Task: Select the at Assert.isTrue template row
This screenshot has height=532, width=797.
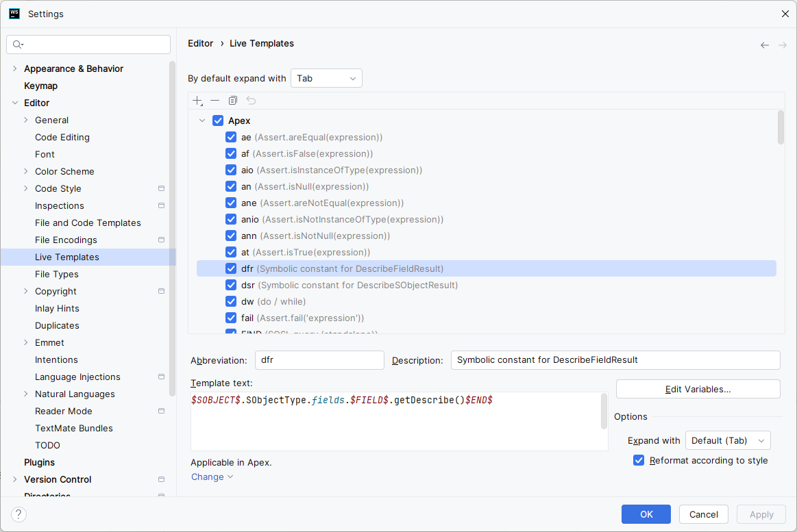Action: (x=487, y=252)
